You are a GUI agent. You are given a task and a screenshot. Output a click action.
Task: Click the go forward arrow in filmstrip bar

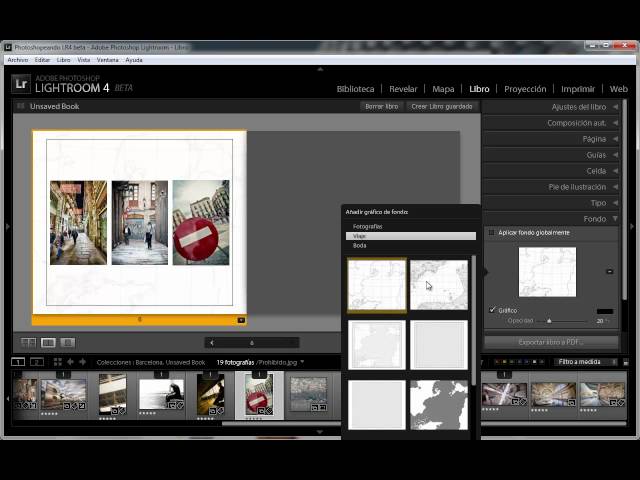pyautogui.click(x=82, y=362)
